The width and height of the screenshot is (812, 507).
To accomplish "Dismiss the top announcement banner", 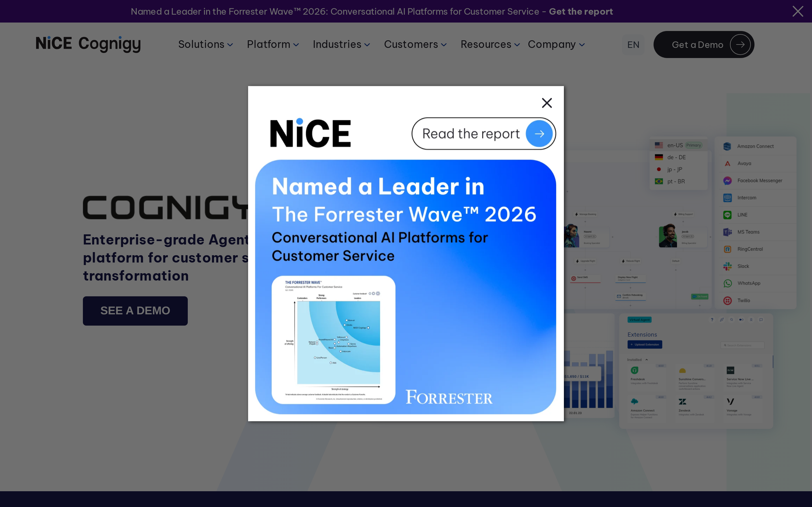I will pyautogui.click(x=798, y=11).
